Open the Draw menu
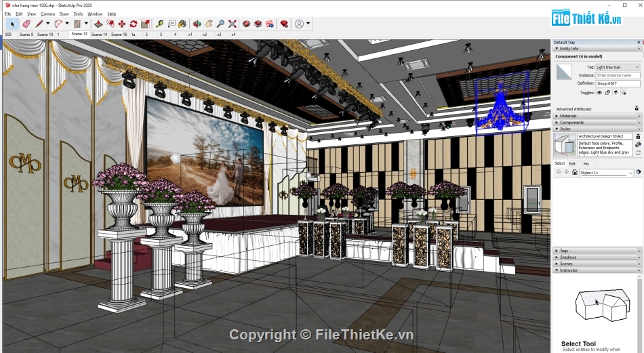The image size is (644, 353). pos(64,14)
